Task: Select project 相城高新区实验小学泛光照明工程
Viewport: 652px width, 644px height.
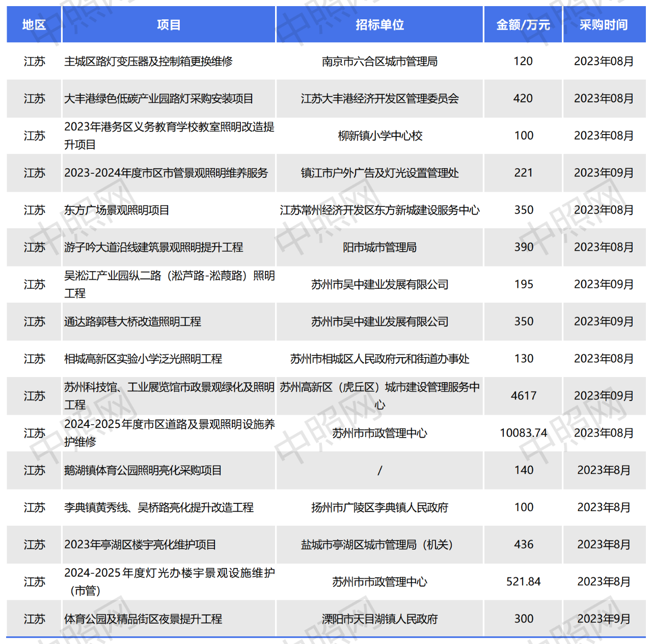Action: pos(143,359)
